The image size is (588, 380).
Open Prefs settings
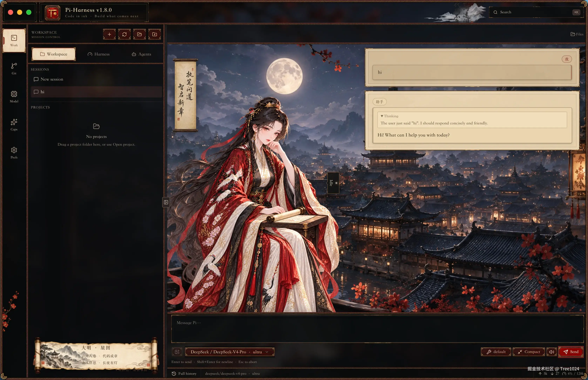[14, 153]
